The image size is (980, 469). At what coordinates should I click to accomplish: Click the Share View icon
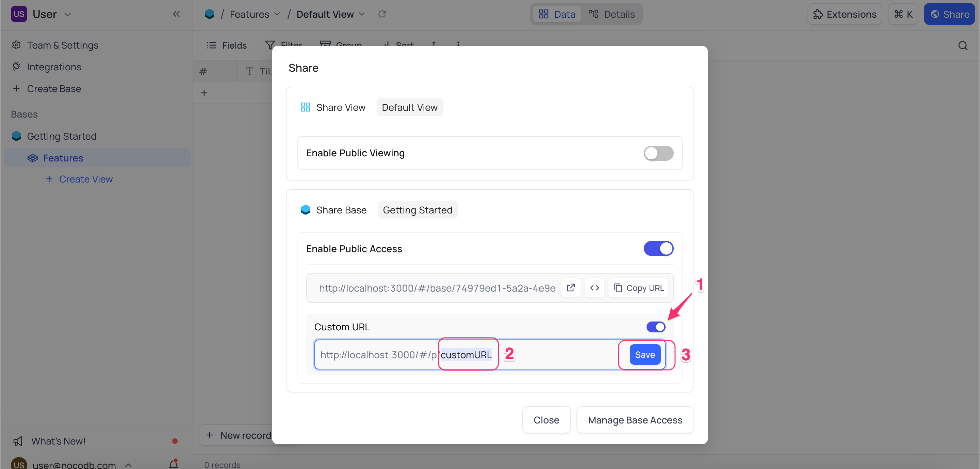click(x=305, y=106)
